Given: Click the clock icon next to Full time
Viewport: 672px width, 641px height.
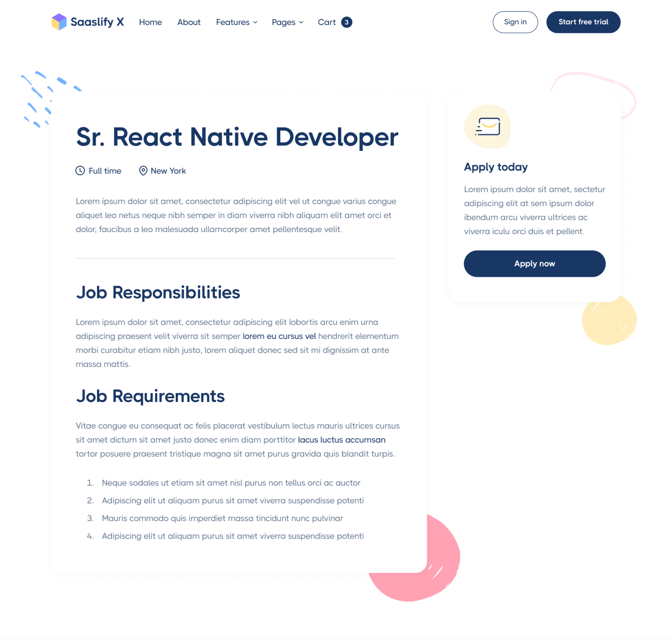Looking at the screenshot, I should point(80,170).
